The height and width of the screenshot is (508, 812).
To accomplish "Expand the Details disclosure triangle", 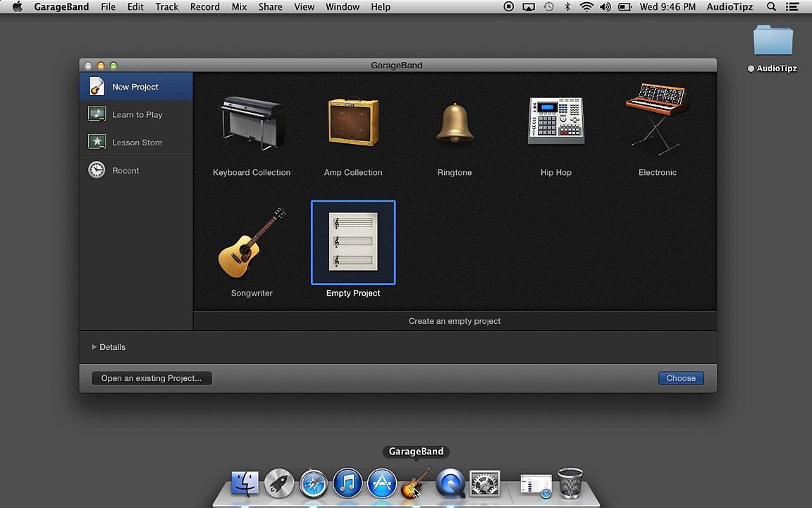I will pos(94,347).
